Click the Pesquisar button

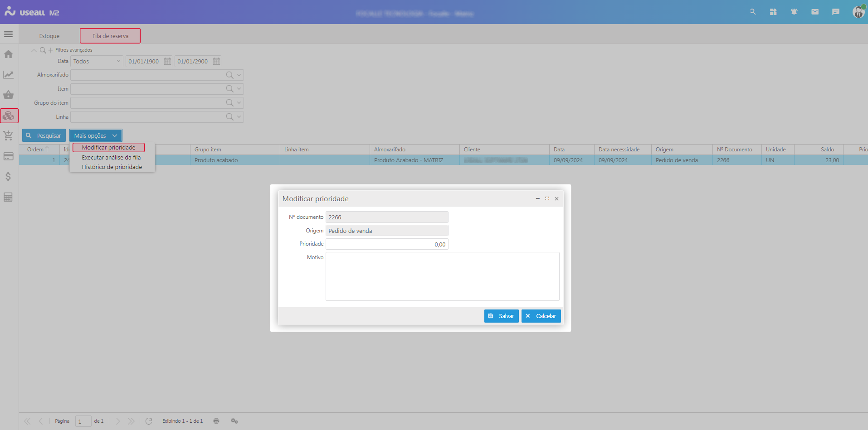click(44, 135)
